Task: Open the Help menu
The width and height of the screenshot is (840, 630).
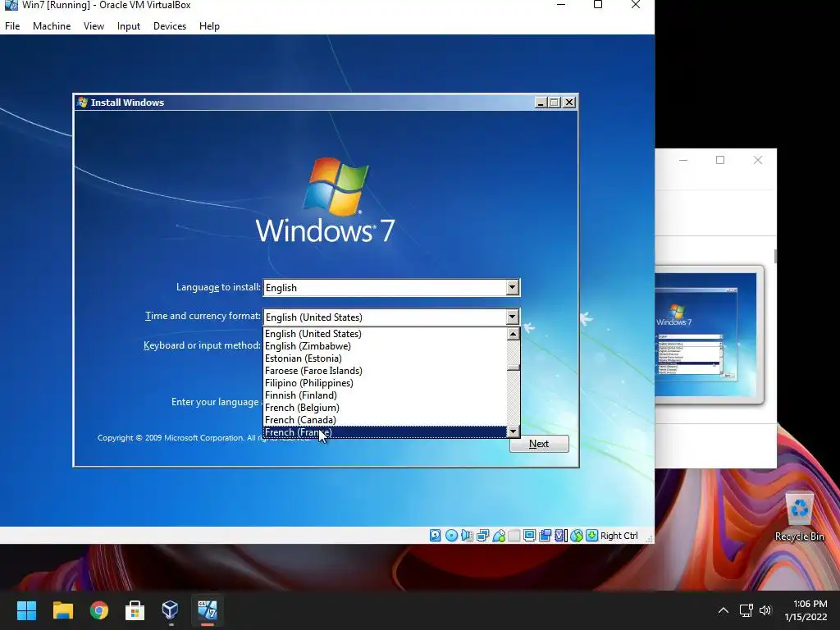Action: pos(209,25)
